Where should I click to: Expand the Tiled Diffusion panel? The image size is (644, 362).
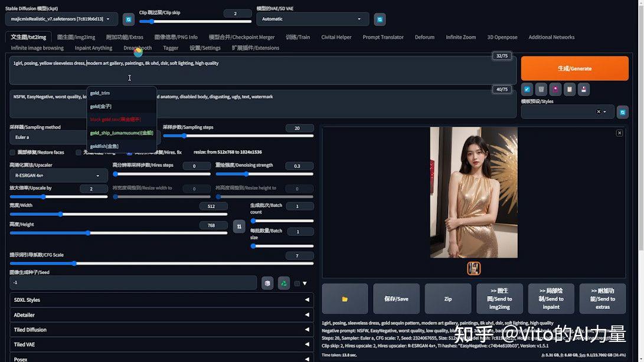(x=161, y=330)
